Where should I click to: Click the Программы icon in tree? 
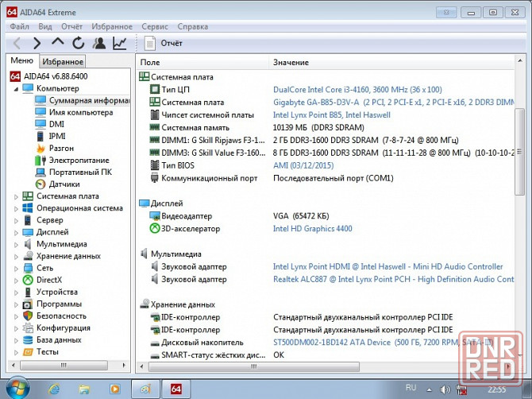(28, 304)
